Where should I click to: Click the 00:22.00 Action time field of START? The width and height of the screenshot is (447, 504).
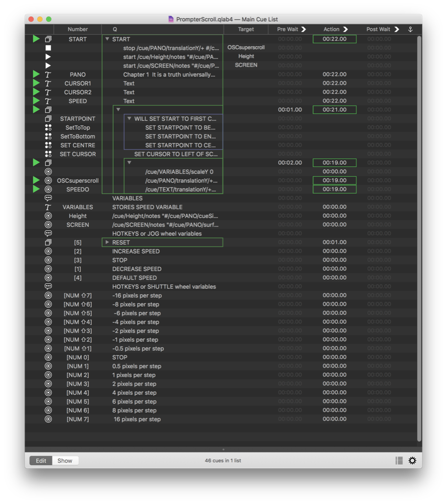334,39
